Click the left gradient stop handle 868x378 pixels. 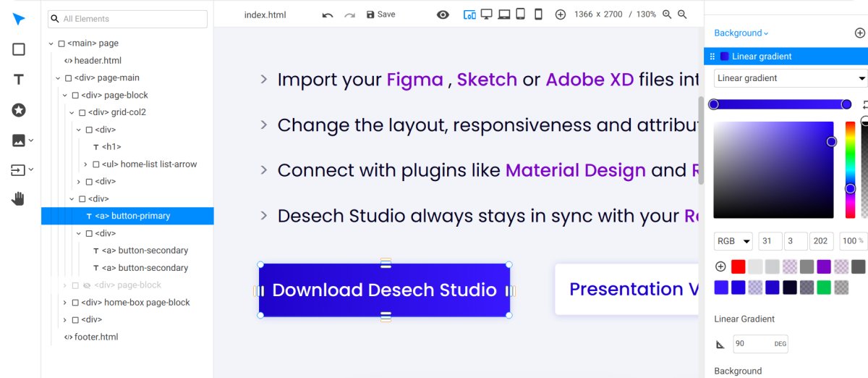pyautogui.click(x=714, y=104)
